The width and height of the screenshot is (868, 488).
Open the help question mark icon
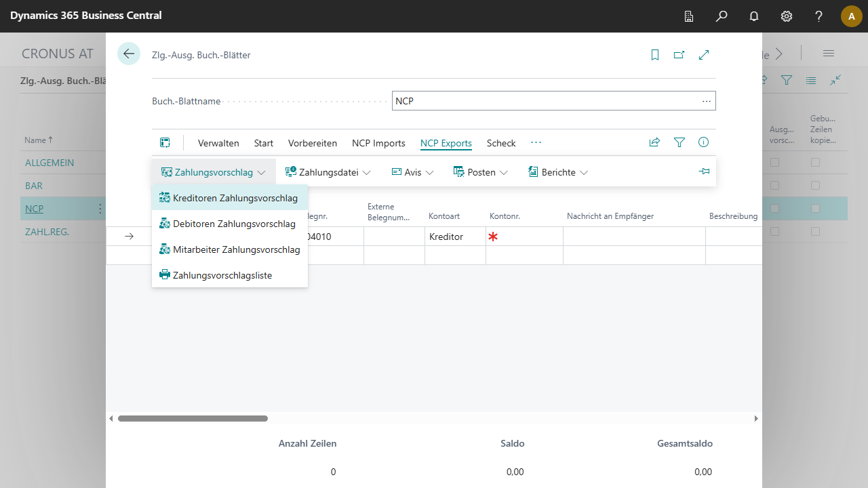819,16
